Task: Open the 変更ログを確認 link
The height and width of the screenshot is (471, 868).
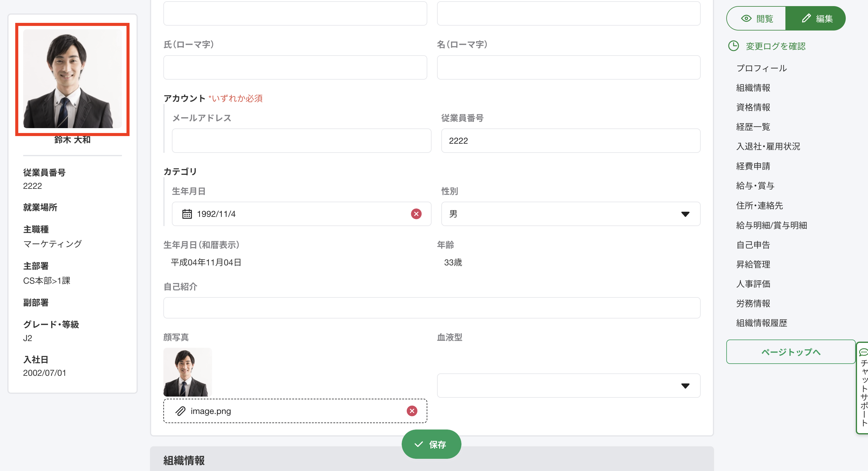Action: click(x=775, y=46)
